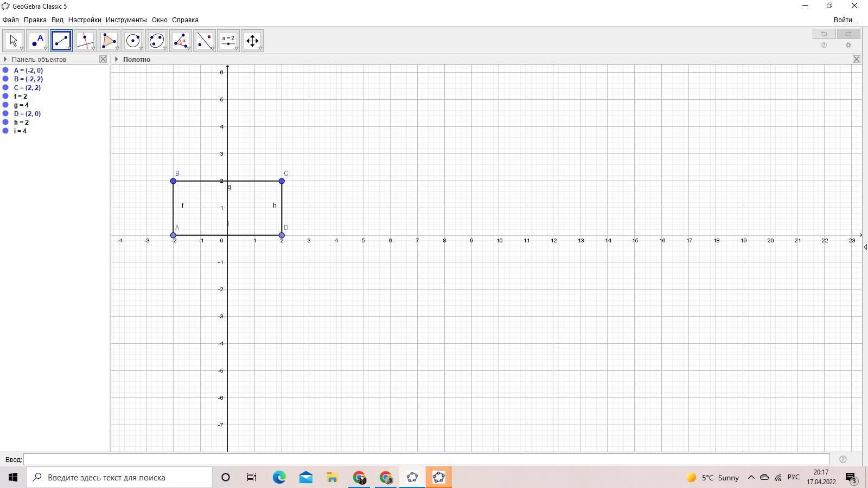Expand the Полотно style bar triangle
Image resolution: width=868 pixels, height=488 pixels.
[116, 59]
